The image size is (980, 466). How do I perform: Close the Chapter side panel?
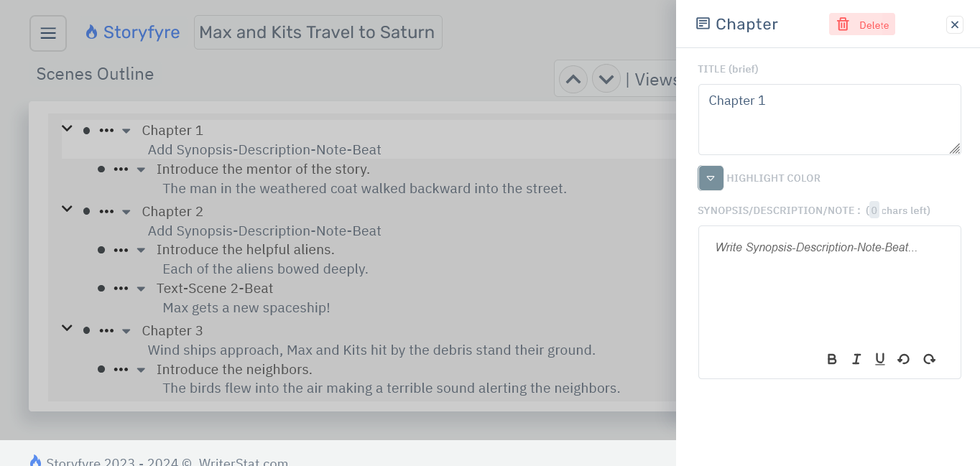tap(954, 24)
